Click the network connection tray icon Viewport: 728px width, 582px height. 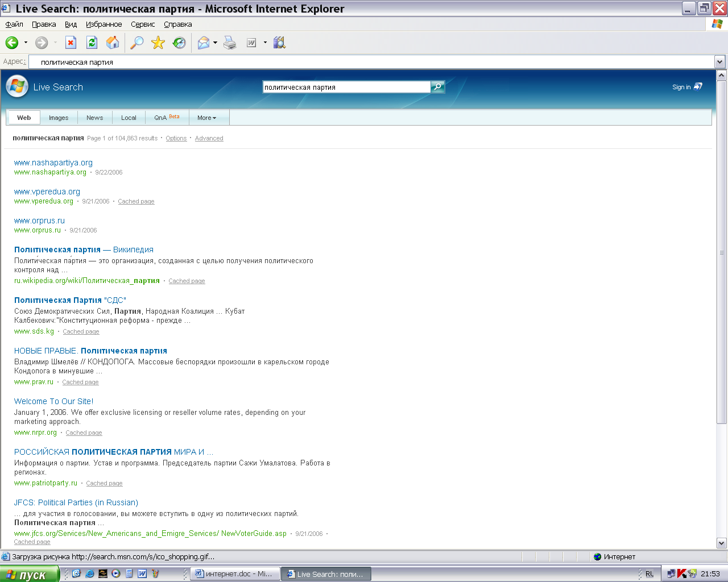pos(672,573)
